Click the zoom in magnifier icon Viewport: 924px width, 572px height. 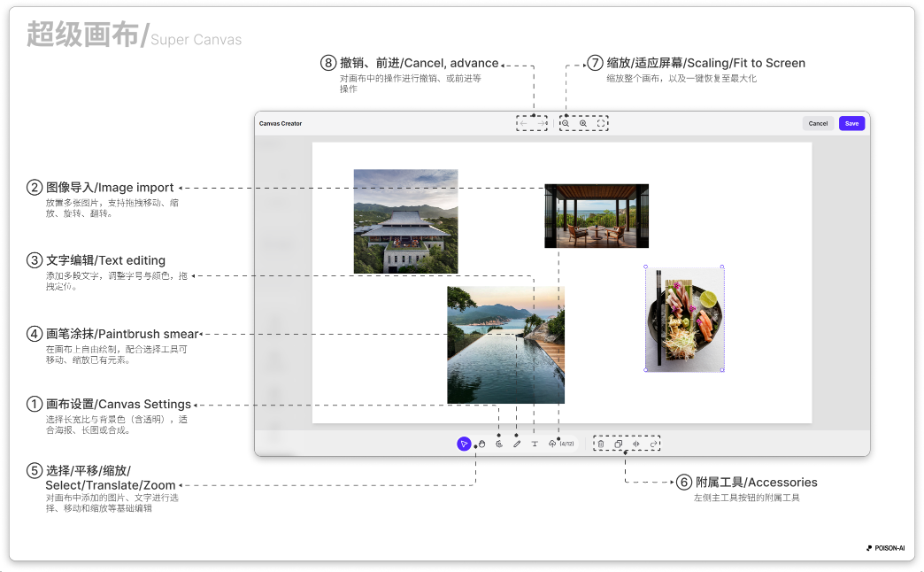pos(583,123)
